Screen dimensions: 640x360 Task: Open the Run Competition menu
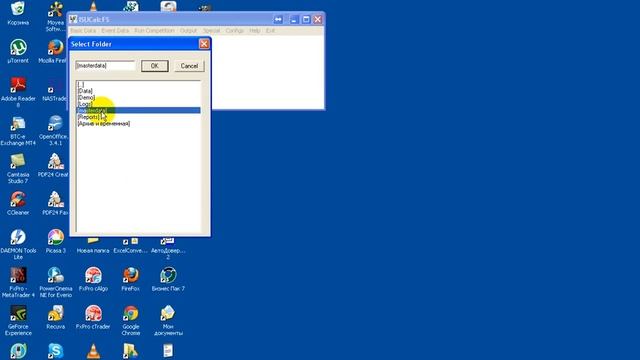(154, 31)
